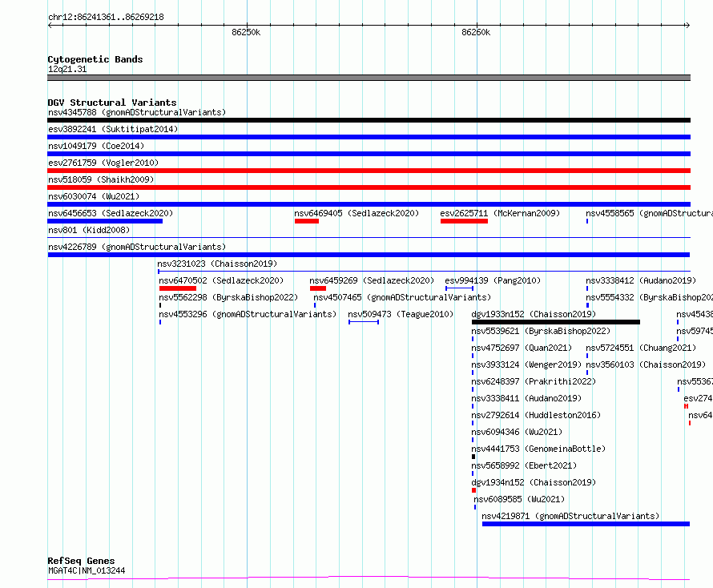
Task: Click the esv2761759 (Vogler2010) label
Action: point(103,163)
